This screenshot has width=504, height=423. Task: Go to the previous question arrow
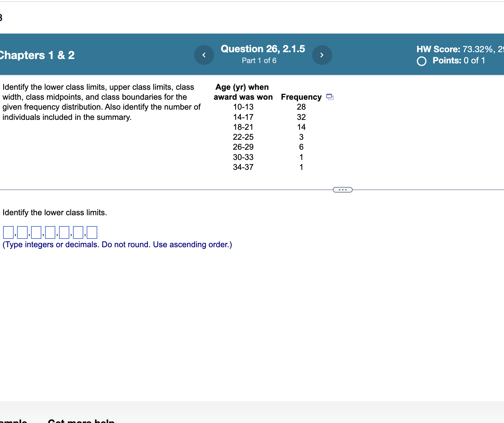point(204,55)
